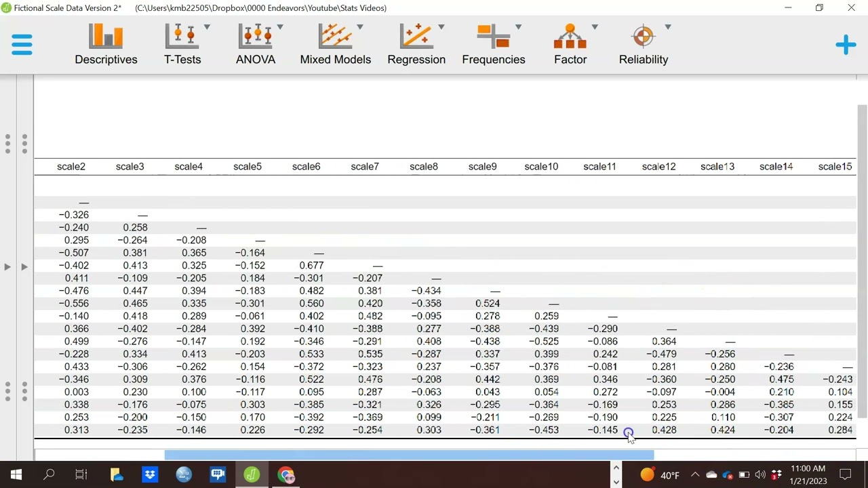Open the Reliability analysis menu

tap(644, 45)
